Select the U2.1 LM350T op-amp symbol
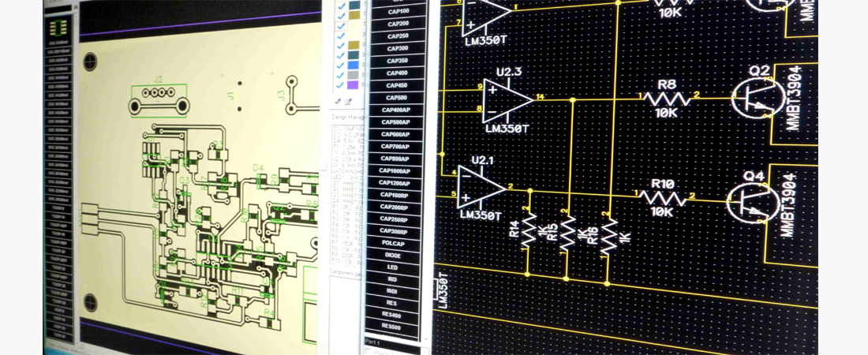The height and width of the screenshot is (355, 868). (481, 189)
